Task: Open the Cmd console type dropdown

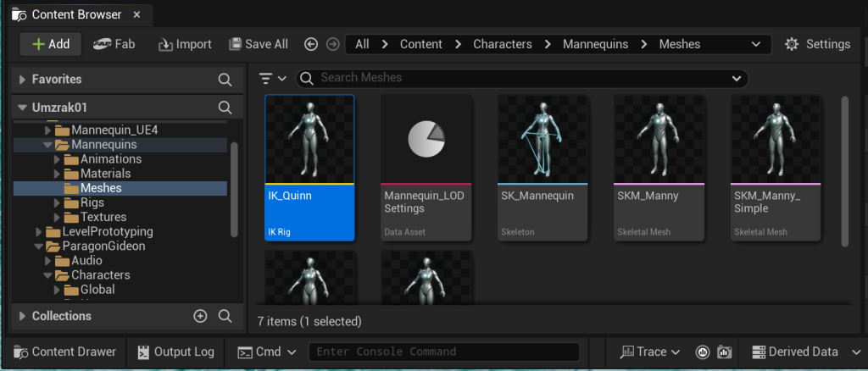Action: 267,352
